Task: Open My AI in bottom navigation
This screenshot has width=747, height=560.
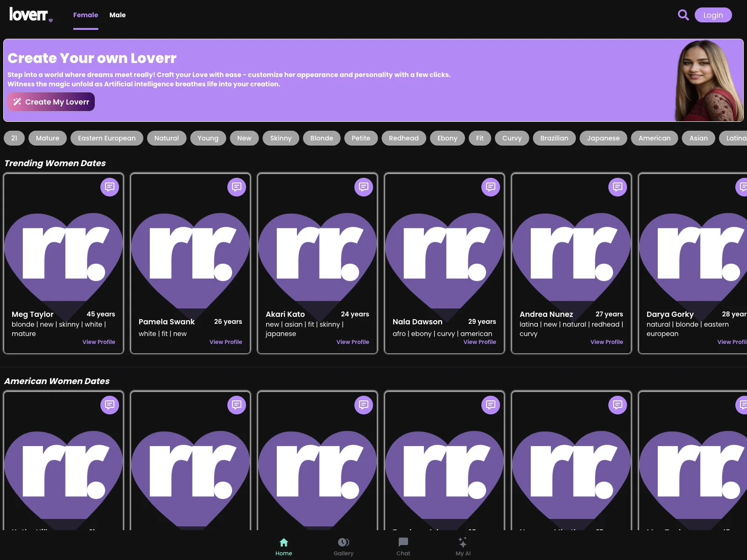Action: 463,547
